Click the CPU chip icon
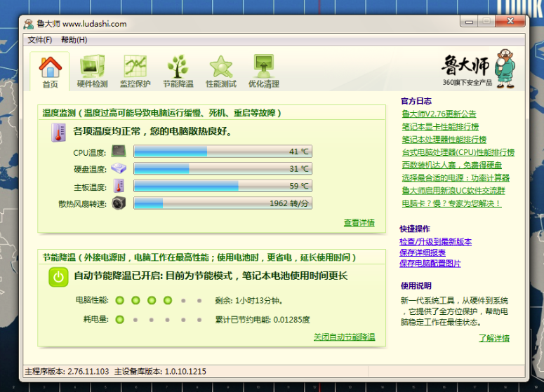Screen dimensions: 544x392 click(119, 151)
